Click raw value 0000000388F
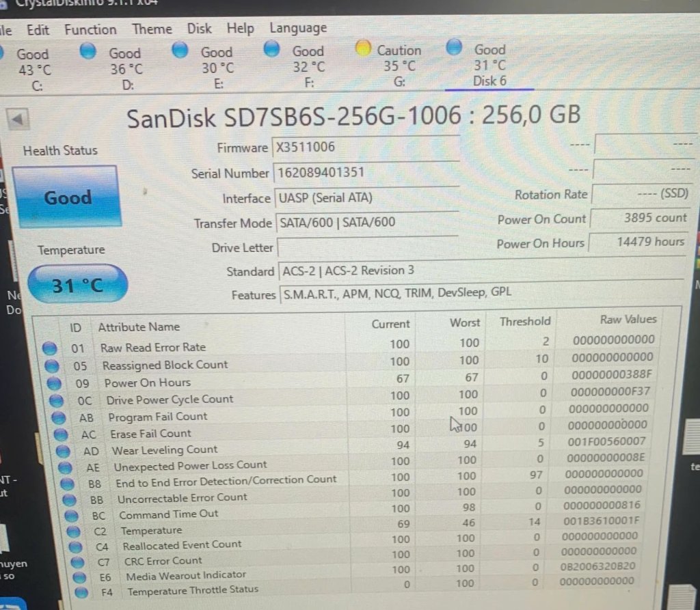 612,374
